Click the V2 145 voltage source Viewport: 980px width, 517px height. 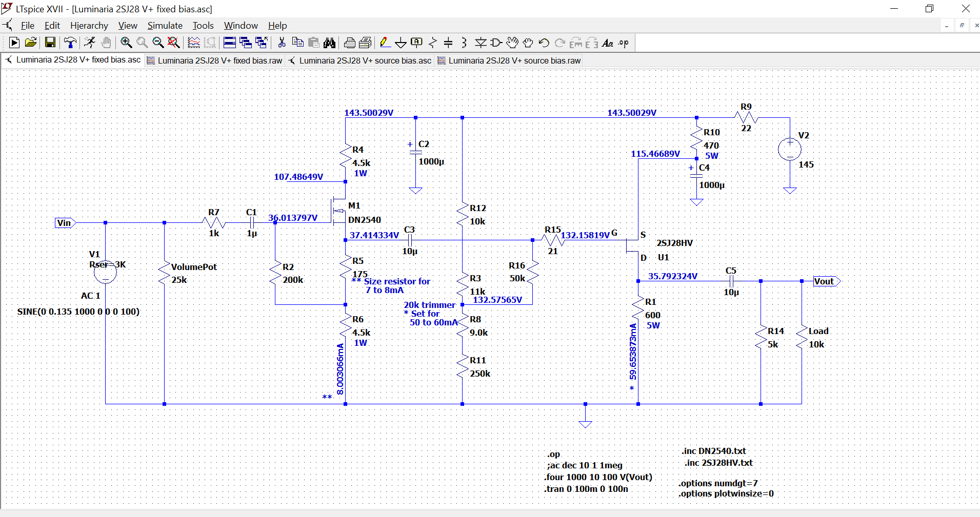click(790, 150)
